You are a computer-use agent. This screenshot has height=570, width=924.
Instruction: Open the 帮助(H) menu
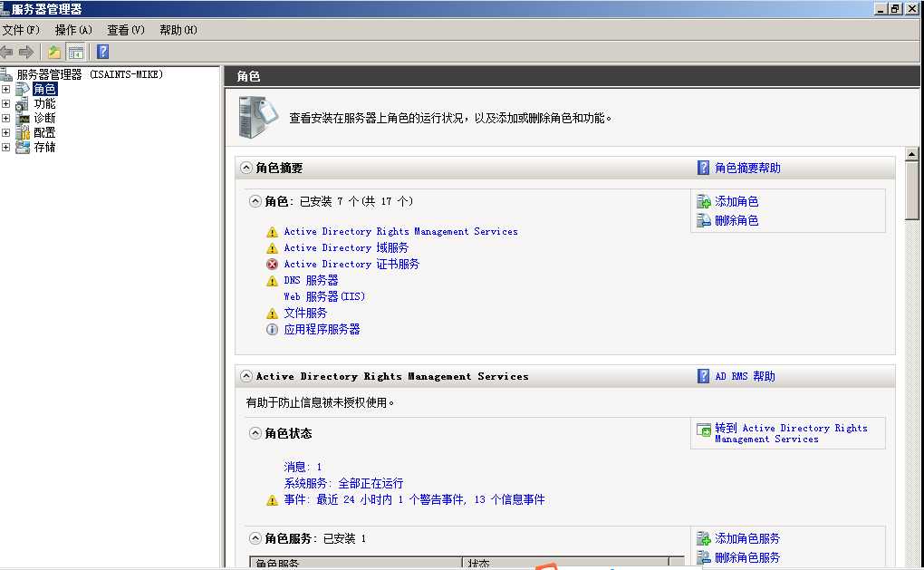[x=178, y=30]
